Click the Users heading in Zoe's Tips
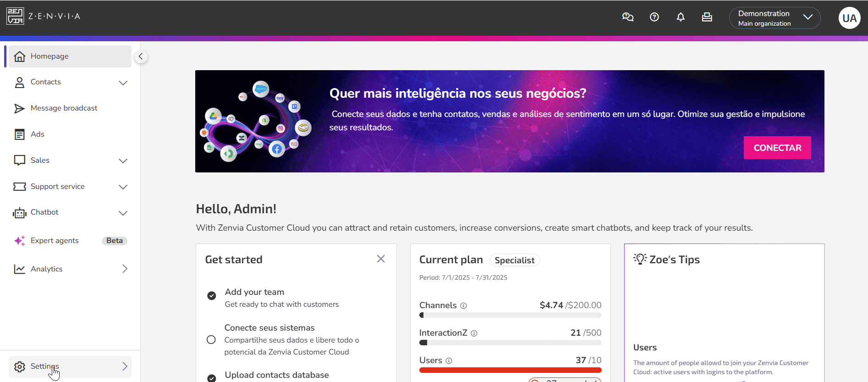The width and height of the screenshot is (868, 382). [645, 348]
